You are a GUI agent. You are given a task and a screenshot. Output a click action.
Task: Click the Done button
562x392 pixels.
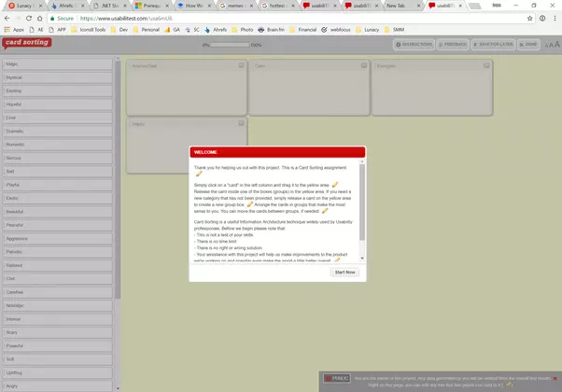(x=528, y=45)
